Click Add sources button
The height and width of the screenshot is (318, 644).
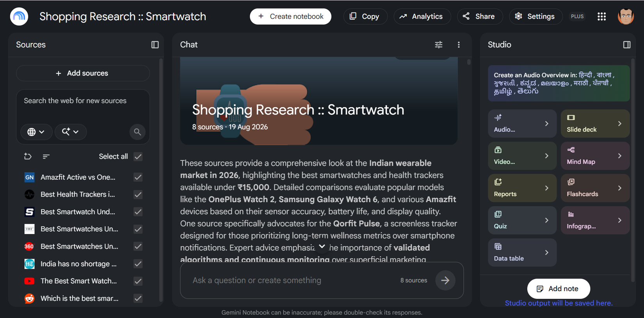click(x=83, y=73)
